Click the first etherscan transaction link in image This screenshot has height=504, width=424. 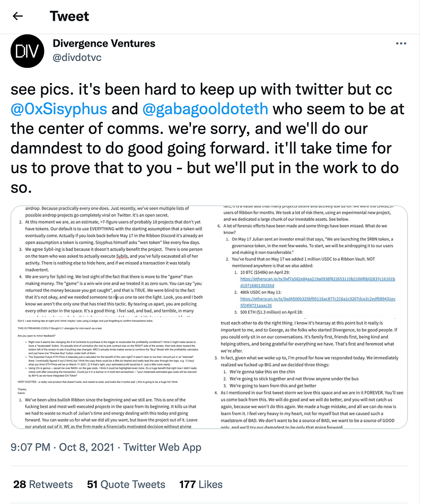[x=317, y=282]
